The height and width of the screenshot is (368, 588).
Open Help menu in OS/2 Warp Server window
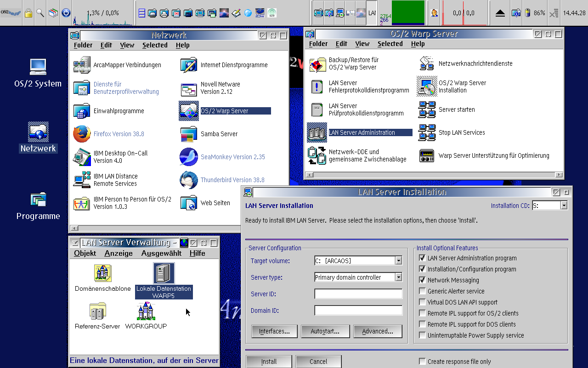[418, 44]
